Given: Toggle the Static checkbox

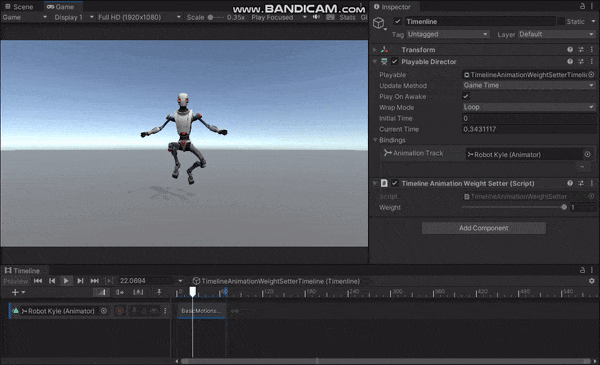Looking at the screenshot, I should pos(561,21).
